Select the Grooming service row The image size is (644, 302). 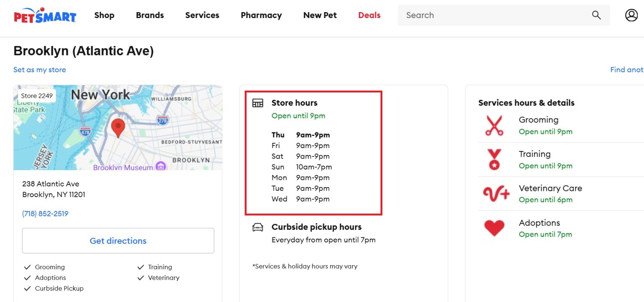click(x=561, y=125)
